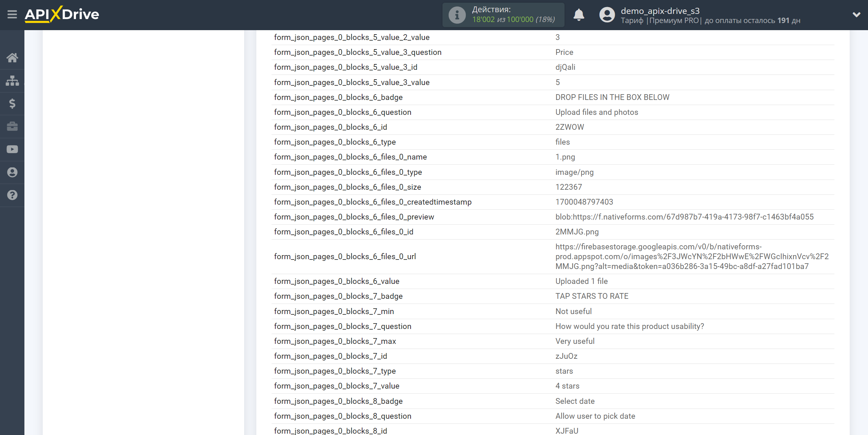Click field form_json_pages_0_blocks_6_files_0_createdtimestamp

(x=373, y=202)
